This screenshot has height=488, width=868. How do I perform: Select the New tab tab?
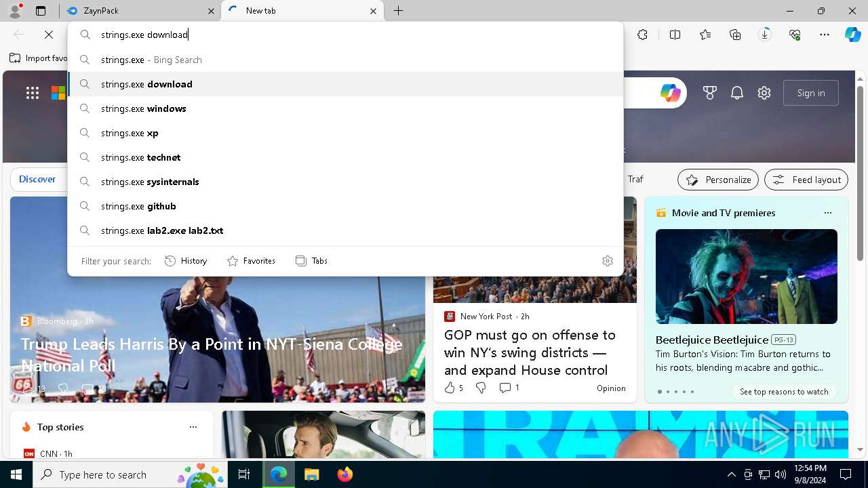(x=302, y=11)
